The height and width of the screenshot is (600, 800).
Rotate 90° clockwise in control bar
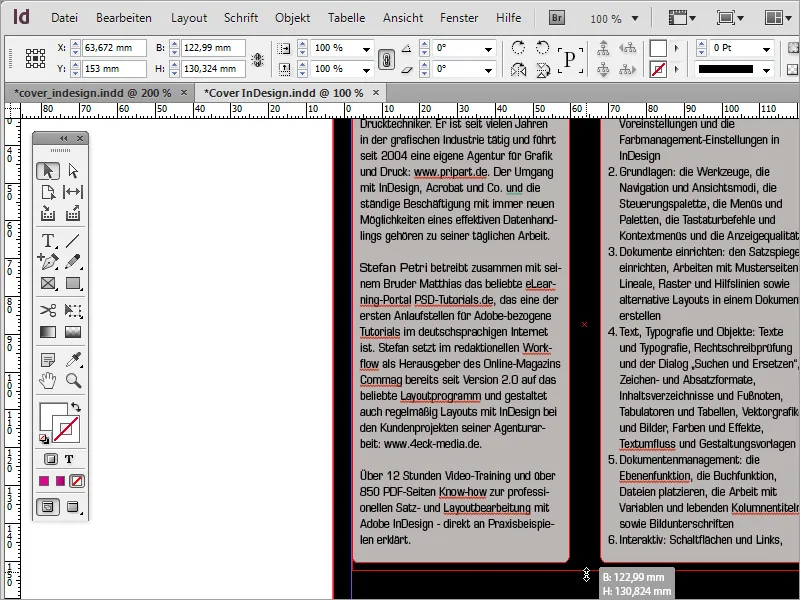point(518,47)
